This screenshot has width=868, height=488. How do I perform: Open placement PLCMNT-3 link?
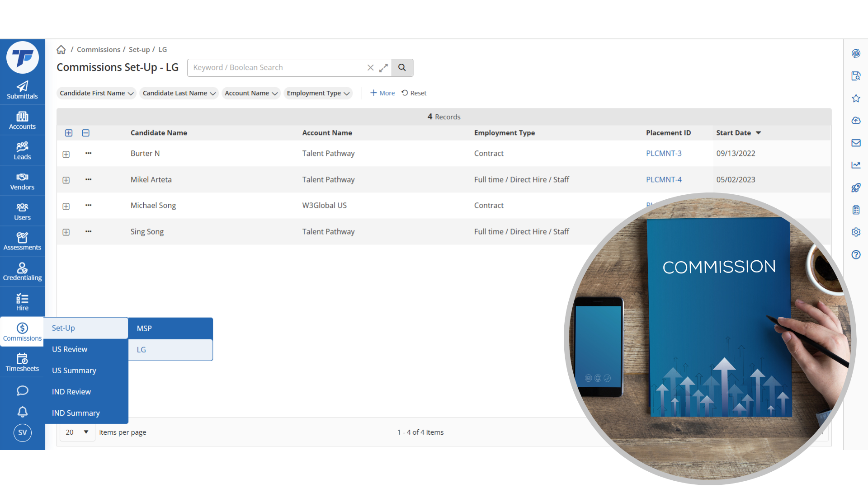coord(664,153)
